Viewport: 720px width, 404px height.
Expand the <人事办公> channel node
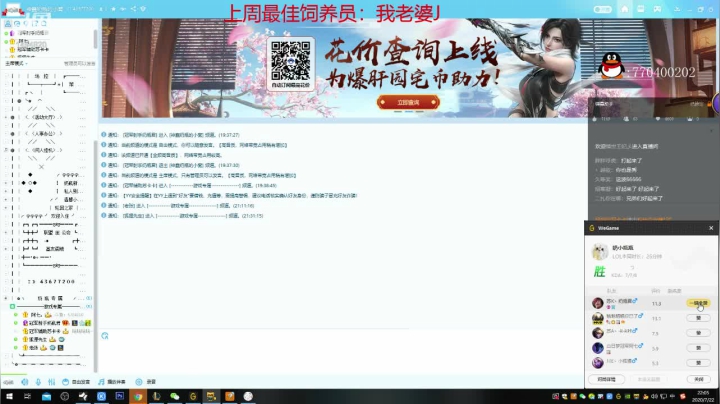(x=6, y=134)
